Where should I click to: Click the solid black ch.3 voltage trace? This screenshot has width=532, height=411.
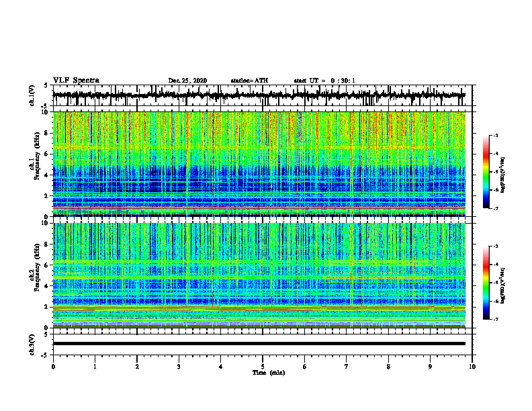pyautogui.click(x=259, y=344)
